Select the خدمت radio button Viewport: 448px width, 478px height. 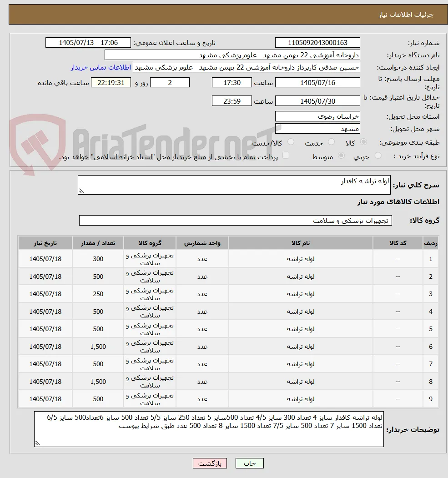point(331,142)
